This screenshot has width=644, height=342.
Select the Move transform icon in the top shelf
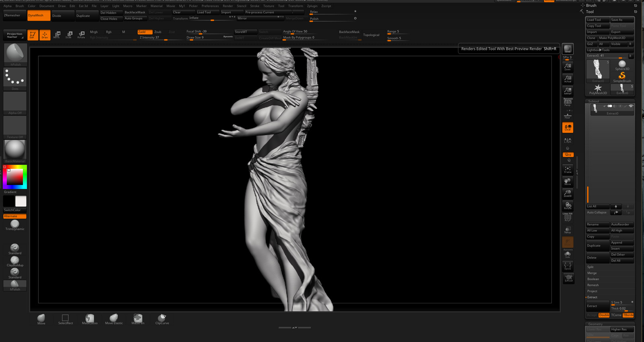click(x=57, y=35)
